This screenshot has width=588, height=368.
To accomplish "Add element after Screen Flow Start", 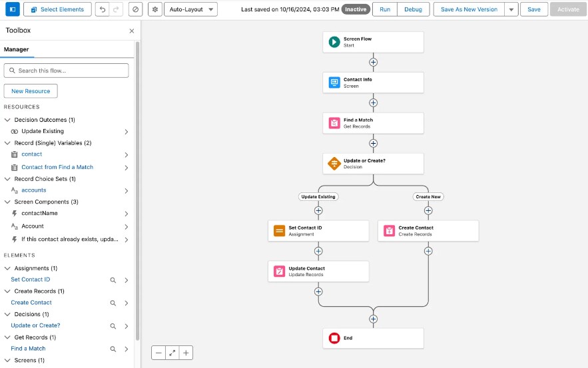I will pyautogui.click(x=373, y=62).
